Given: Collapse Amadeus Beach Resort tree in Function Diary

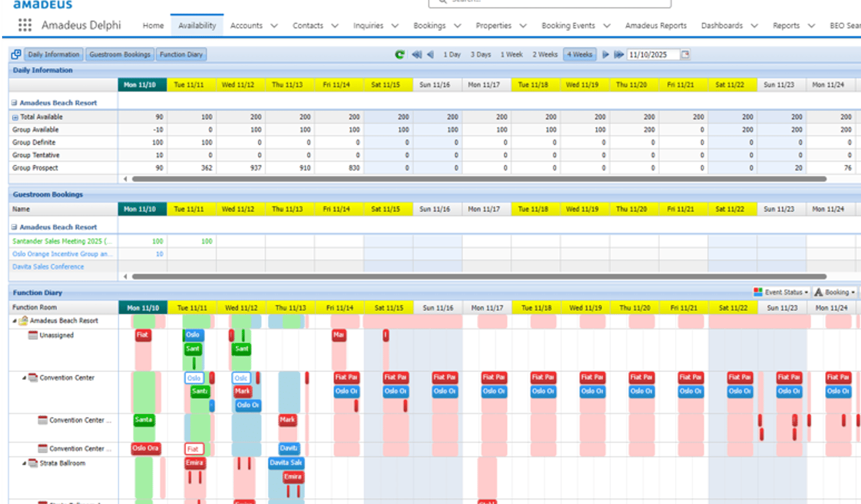Looking at the screenshot, I should (x=15, y=321).
